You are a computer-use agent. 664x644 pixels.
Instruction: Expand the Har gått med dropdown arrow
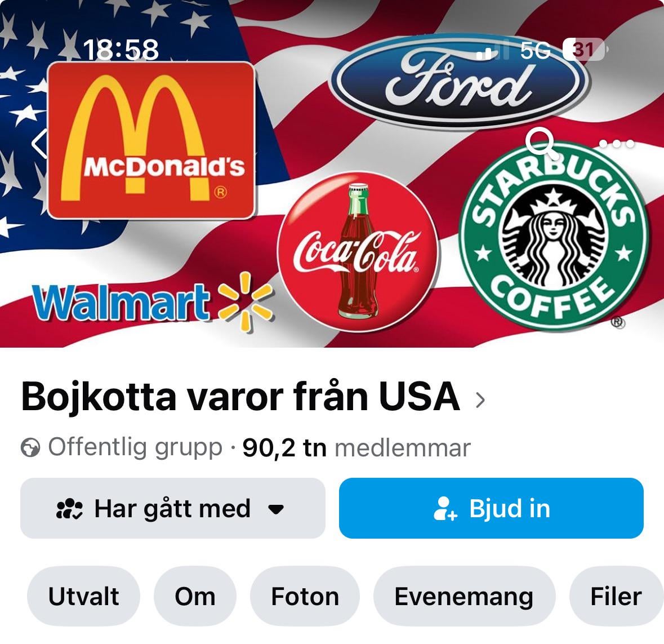tap(276, 509)
